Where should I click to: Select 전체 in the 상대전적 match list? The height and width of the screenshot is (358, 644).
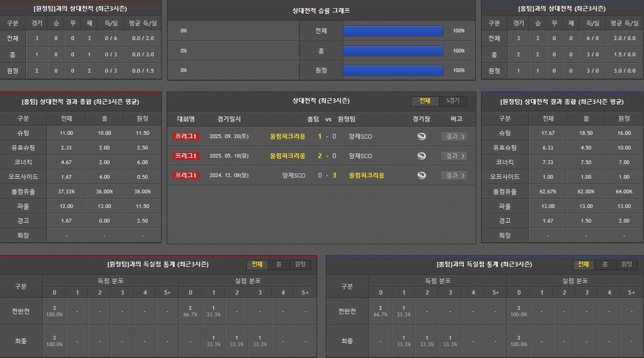(x=425, y=101)
